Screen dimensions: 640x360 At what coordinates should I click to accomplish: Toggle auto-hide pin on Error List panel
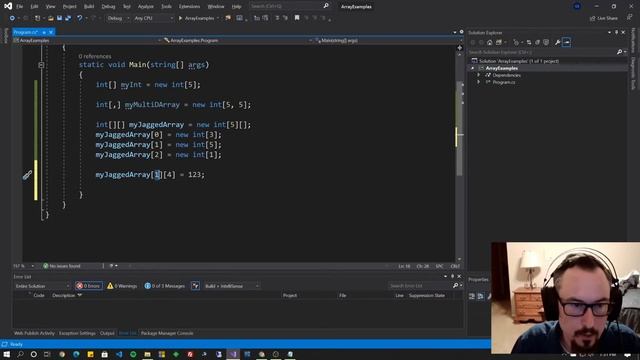[452, 276]
